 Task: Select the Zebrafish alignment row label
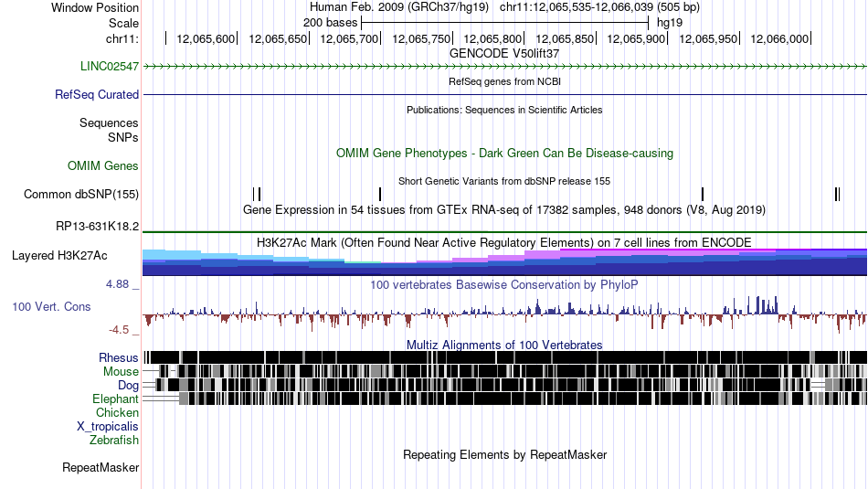click(113, 441)
